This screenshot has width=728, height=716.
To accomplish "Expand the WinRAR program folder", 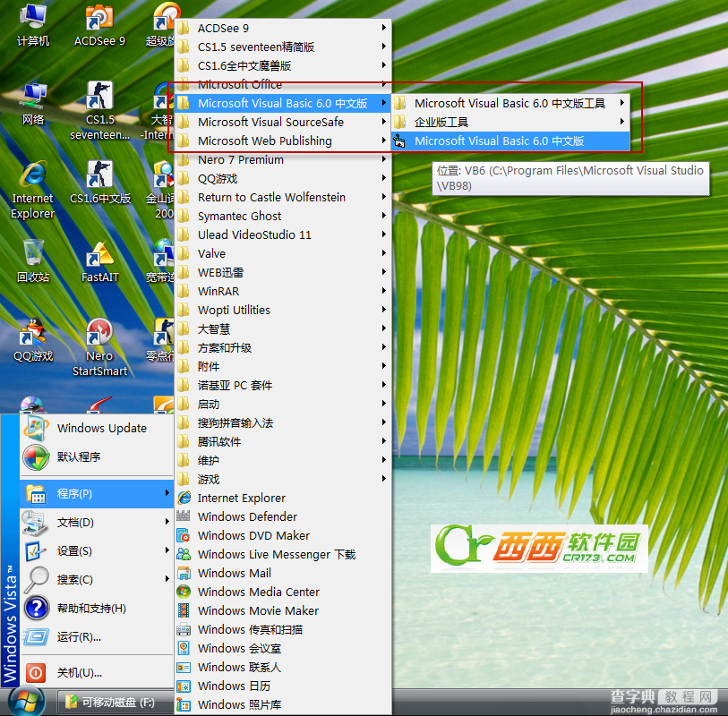I will [x=283, y=292].
